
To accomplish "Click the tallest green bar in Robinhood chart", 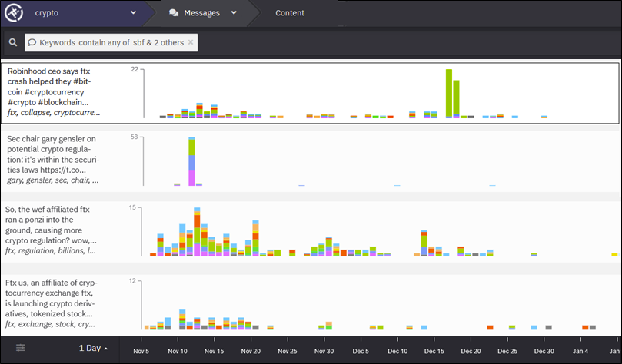I will [449, 94].
